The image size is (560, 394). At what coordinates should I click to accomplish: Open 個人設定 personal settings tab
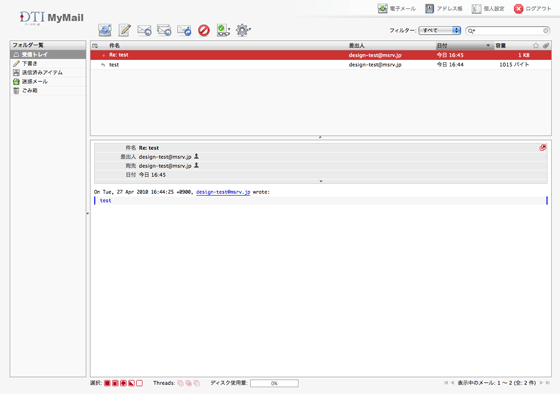tap(488, 9)
